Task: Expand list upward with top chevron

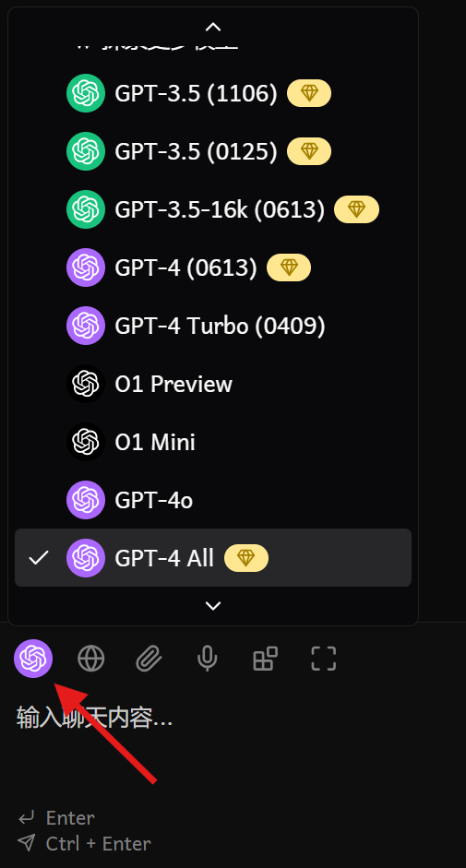Action: [x=213, y=27]
